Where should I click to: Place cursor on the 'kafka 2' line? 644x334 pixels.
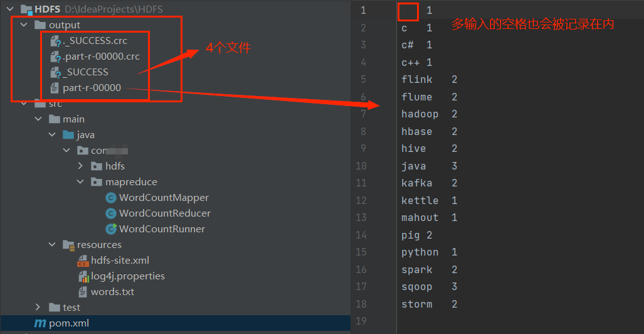(429, 183)
